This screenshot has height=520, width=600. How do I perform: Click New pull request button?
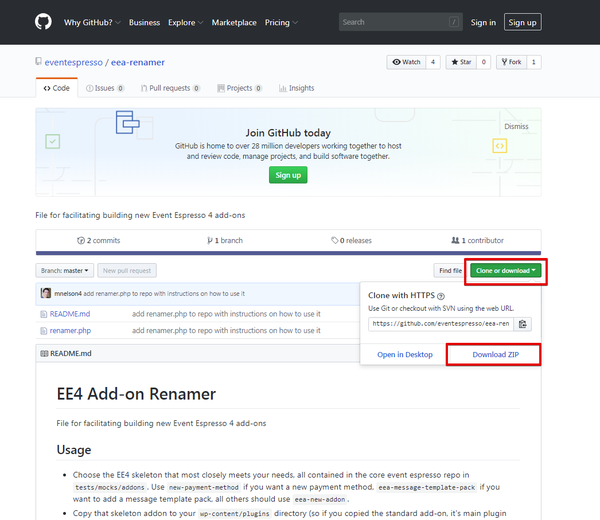pyautogui.click(x=127, y=271)
